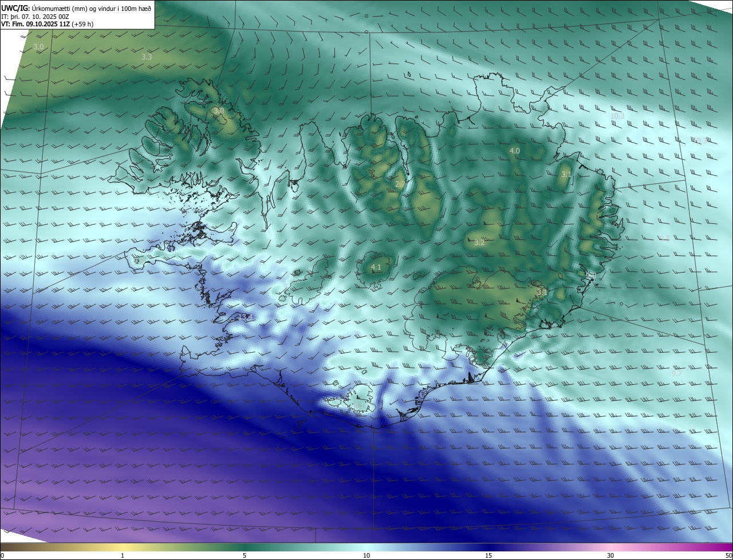Click the 10.3 value label offshore
This screenshot has height=560, width=733.
tap(617, 116)
